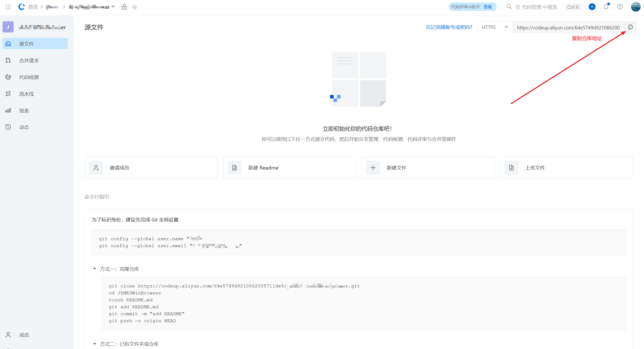Click the blue plus create button
Viewport: 644px width, 349px height.
click(592, 7)
